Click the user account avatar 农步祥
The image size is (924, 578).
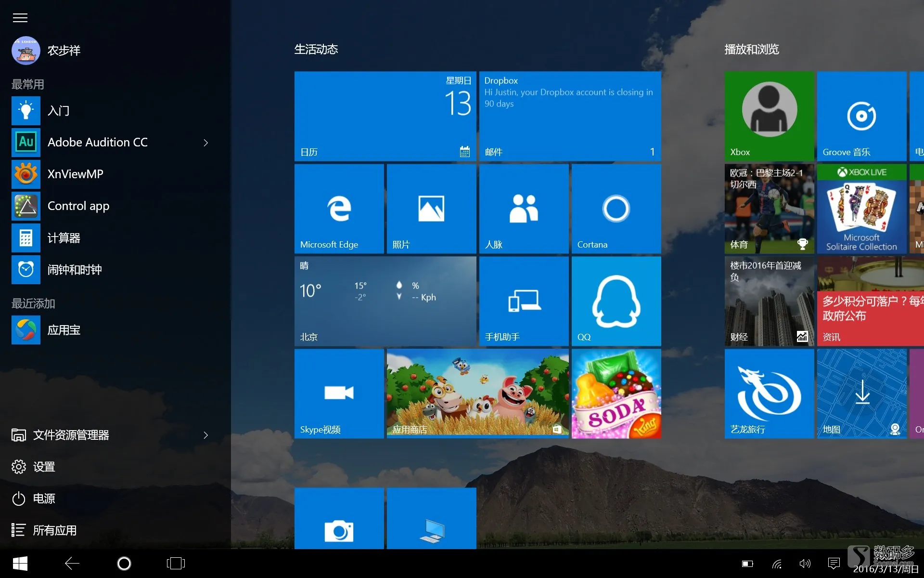click(x=26, y=51)
